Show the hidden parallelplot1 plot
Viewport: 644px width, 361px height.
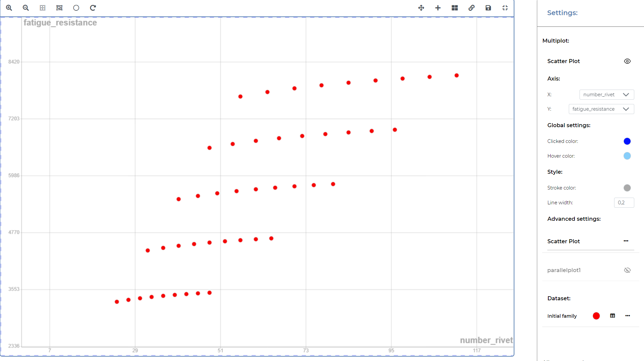627,270
